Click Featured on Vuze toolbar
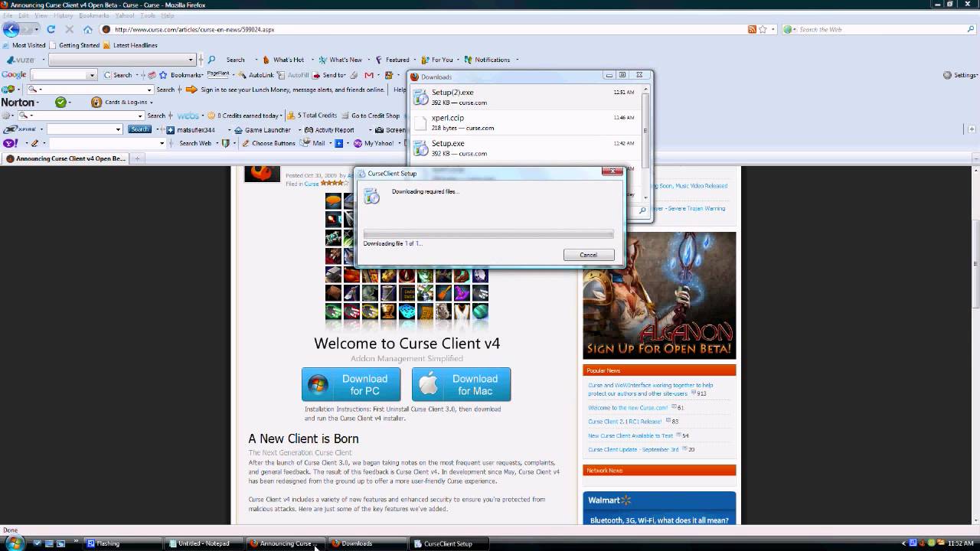 [392, 60]
